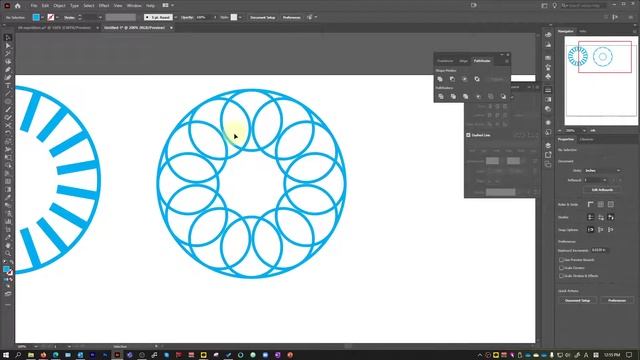Switch to the Pathfinder panel tab
Screen dimensions: 640x360
point(482,61)
